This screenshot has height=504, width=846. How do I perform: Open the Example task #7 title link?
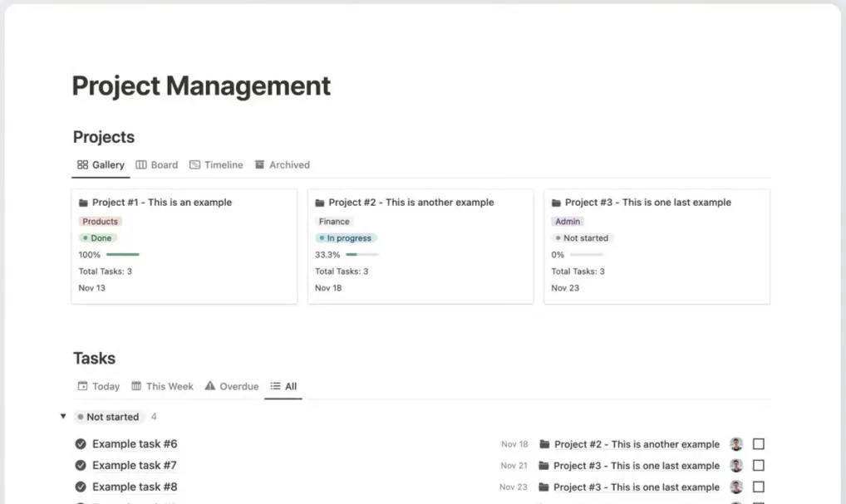coord(135,466)
